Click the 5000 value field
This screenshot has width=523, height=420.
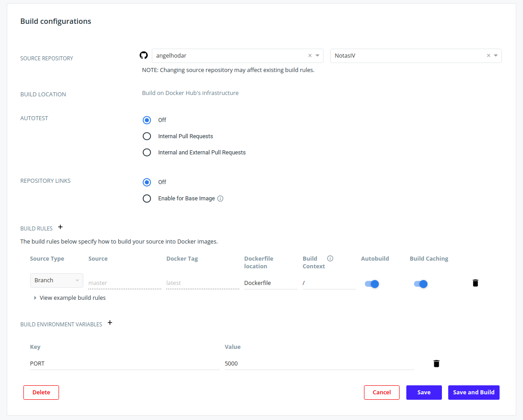pos(319,364)
